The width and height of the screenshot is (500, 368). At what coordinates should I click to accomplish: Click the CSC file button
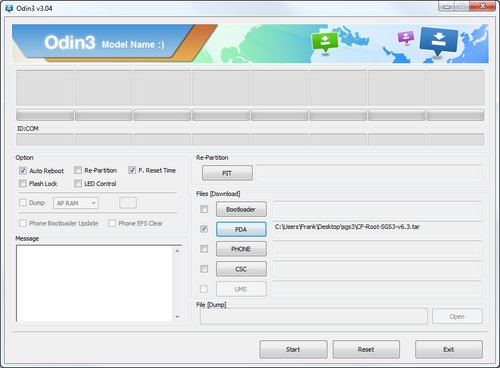tap(241, 269)
